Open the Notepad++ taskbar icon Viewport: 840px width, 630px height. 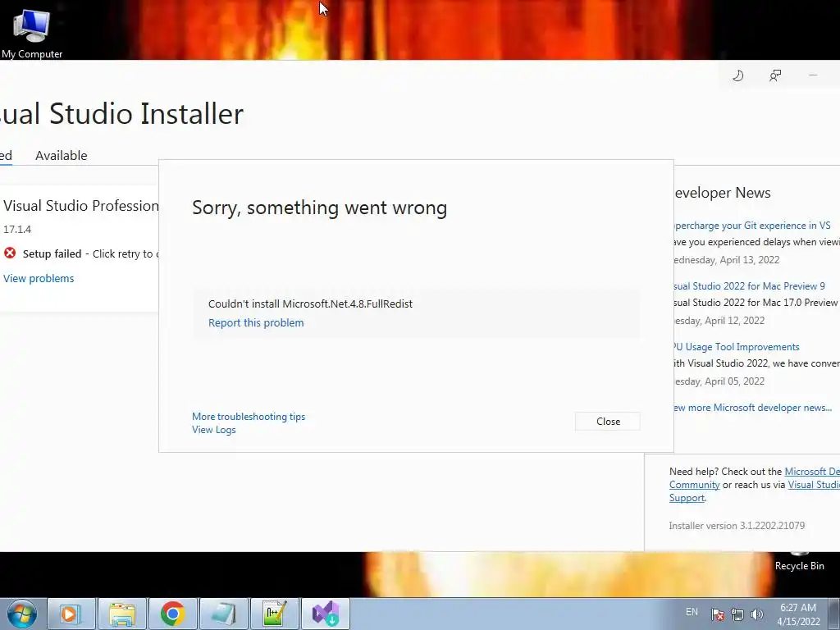click(x=275, y=614)
